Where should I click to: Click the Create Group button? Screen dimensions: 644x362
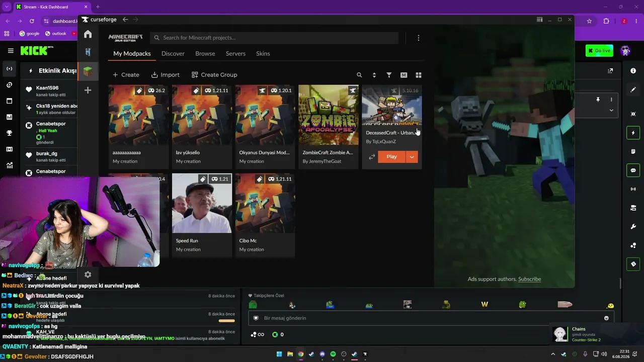pos(214,75)
